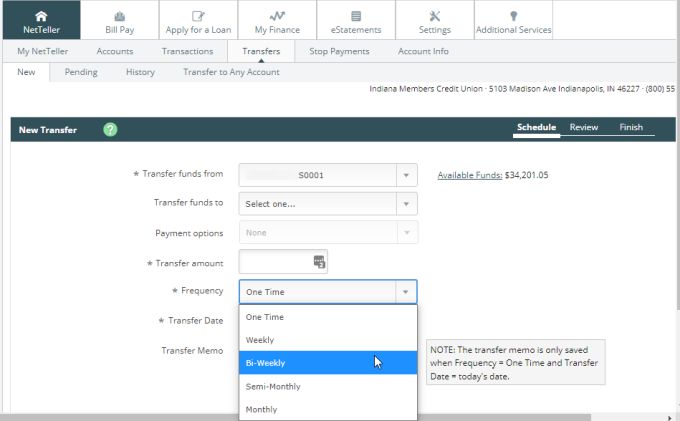Image resolution: width=680 pixels, height=421 pixels.
Task: Click the NetTeller home icon
Action: click(40, 15)
